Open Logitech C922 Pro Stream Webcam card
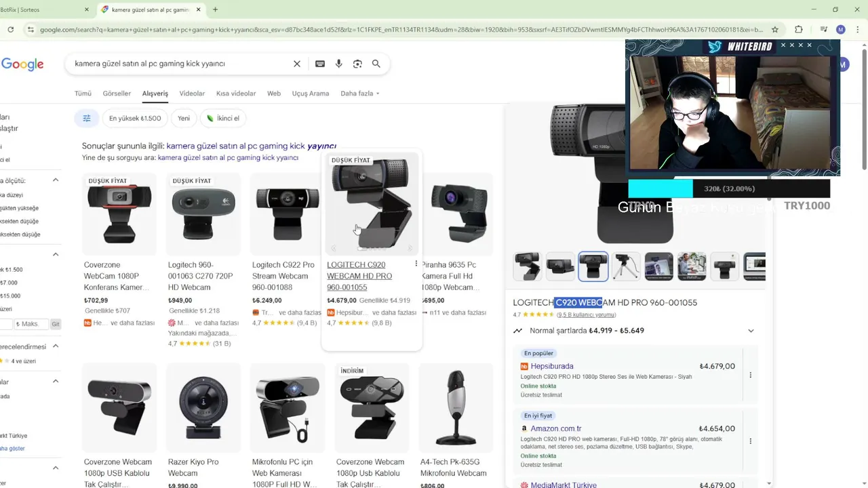This screenshot has width=868, height=488. pos(288,251)
